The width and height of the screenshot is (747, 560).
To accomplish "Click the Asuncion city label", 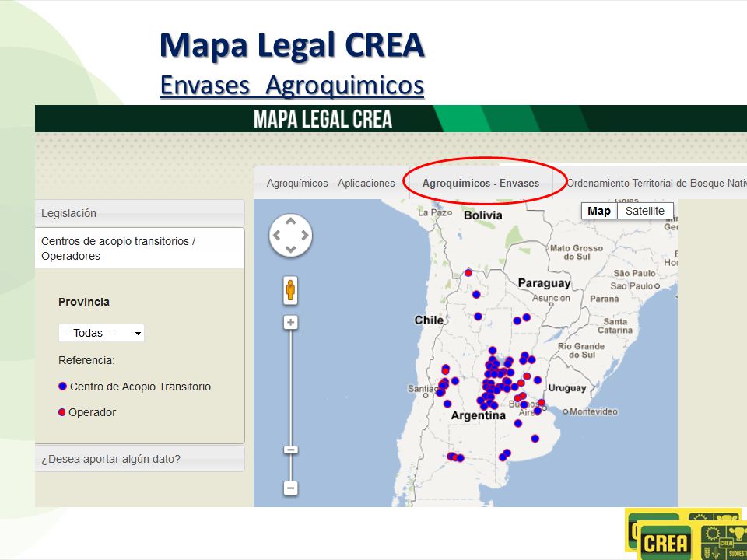I will click(551, 298).
